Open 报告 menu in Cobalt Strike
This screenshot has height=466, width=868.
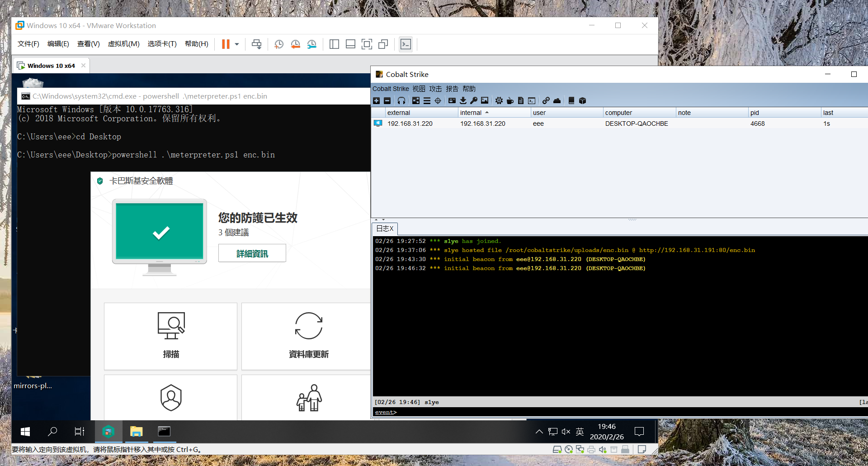coord(452,89)
